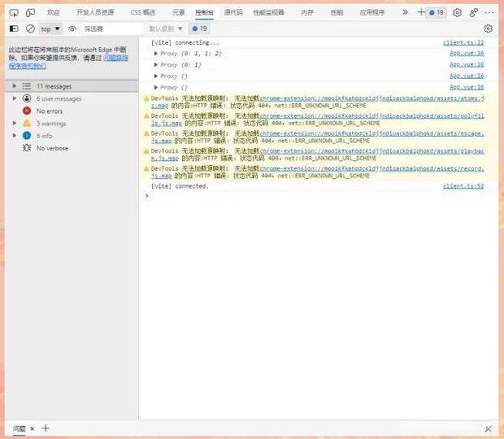The height and width of the screenshot is (439, 504).
Task: Add a drawer tool with bottom plus
Action: [x=46, y=428]
